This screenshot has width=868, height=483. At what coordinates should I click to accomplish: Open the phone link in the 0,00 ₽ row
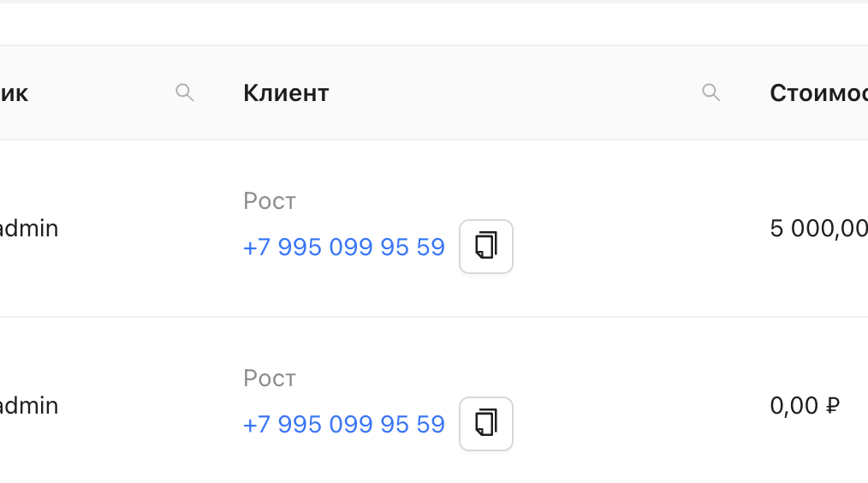tap(343, 425)
